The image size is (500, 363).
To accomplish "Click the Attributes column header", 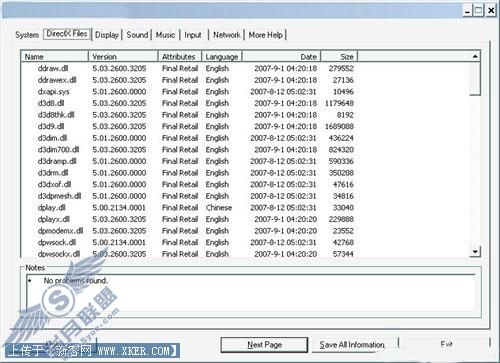I will (180, 57).
